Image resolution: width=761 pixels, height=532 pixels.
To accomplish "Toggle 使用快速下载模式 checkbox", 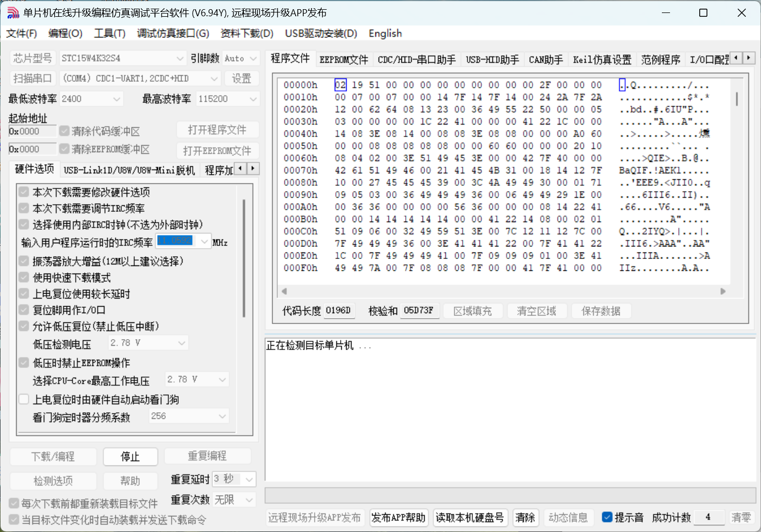I will (24, 277).
